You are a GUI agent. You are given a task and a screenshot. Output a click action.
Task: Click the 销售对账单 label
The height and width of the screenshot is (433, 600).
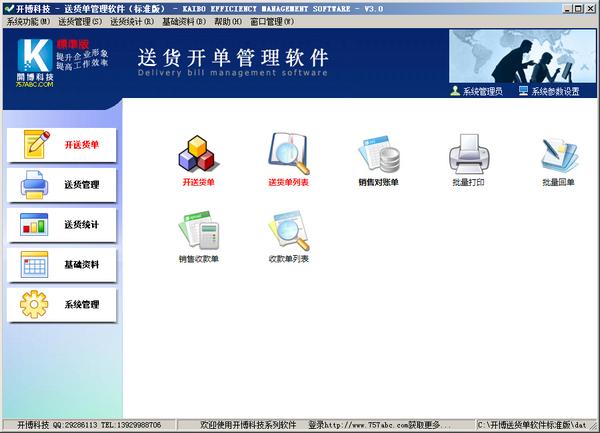coord(378,182)
